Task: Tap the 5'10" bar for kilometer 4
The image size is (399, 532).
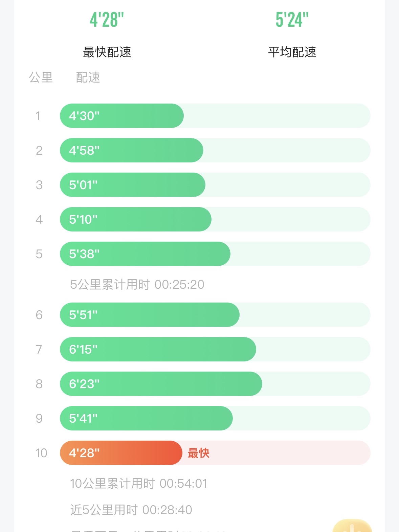Action: [135, 219]
